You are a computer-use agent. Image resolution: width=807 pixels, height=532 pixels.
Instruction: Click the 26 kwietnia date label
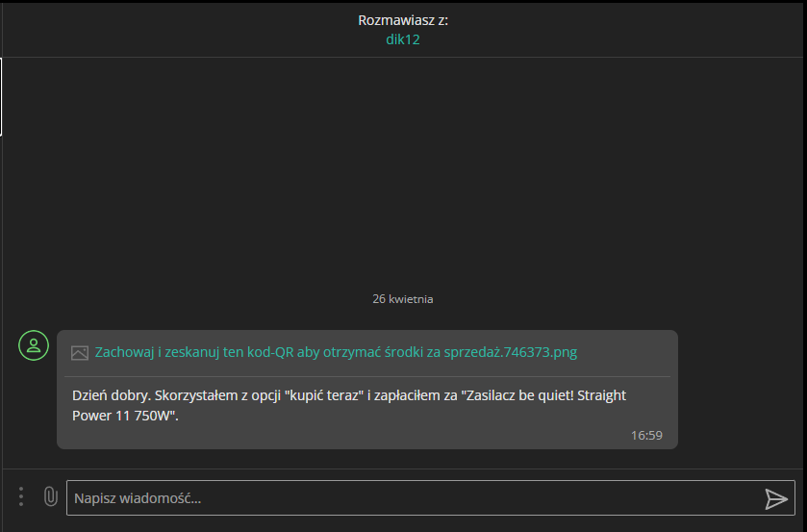[x=403, y=299]
